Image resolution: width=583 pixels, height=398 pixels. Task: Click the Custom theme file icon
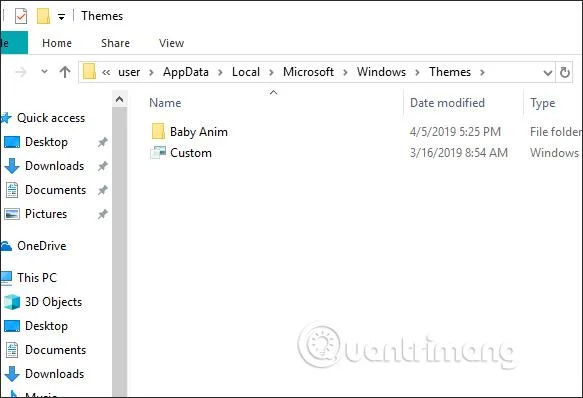tap(158, 153)
